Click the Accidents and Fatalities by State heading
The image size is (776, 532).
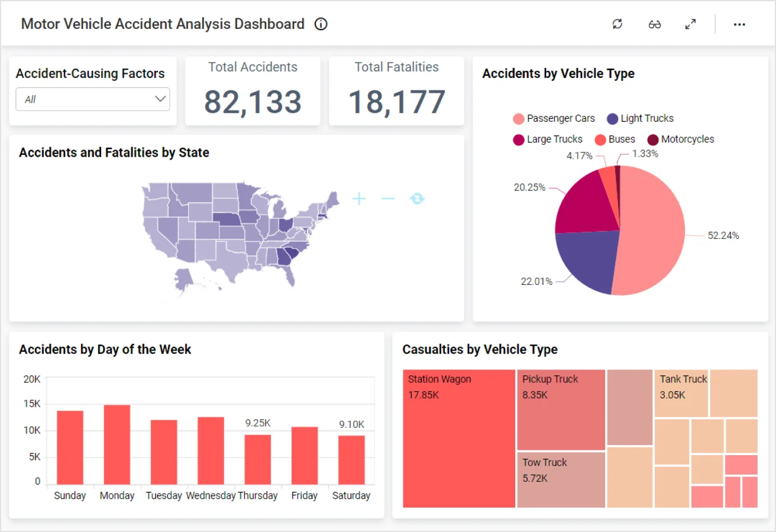click(114, 153)
